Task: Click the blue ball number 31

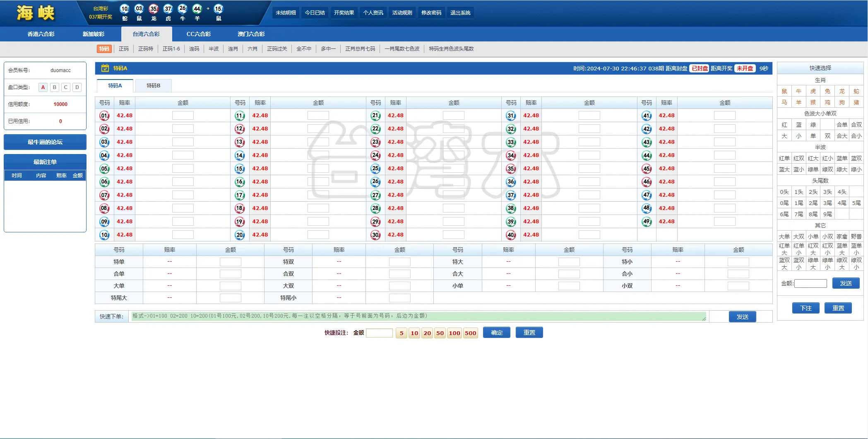Action: [x=511, y=116]
